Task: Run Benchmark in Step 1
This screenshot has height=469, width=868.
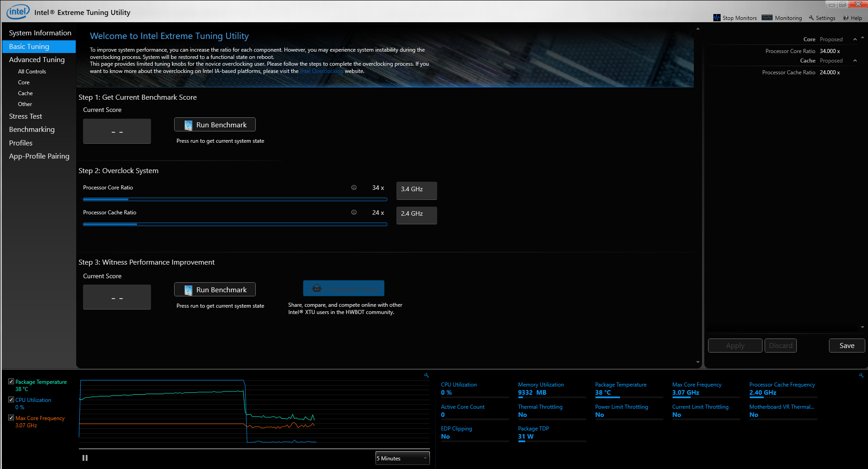Action: tap(215, 125)
